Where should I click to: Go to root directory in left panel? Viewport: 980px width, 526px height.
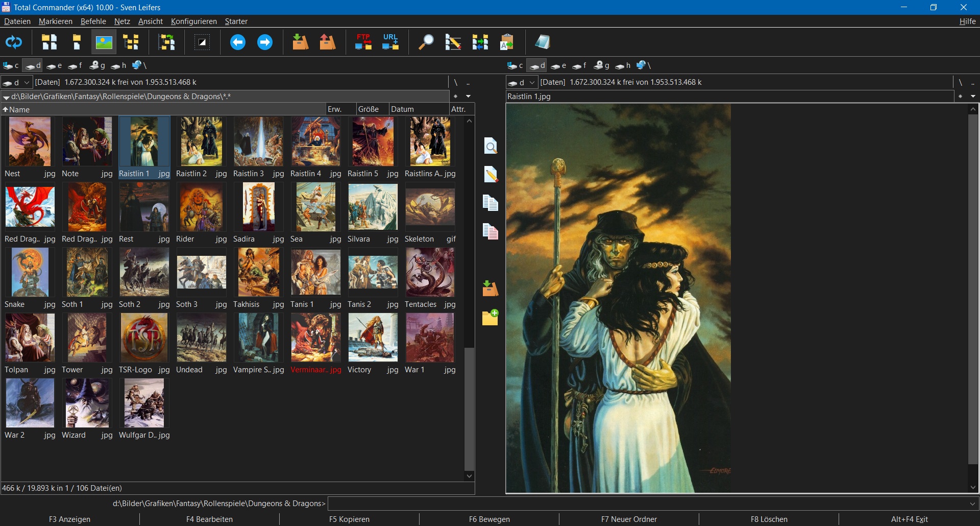point(455,82)
